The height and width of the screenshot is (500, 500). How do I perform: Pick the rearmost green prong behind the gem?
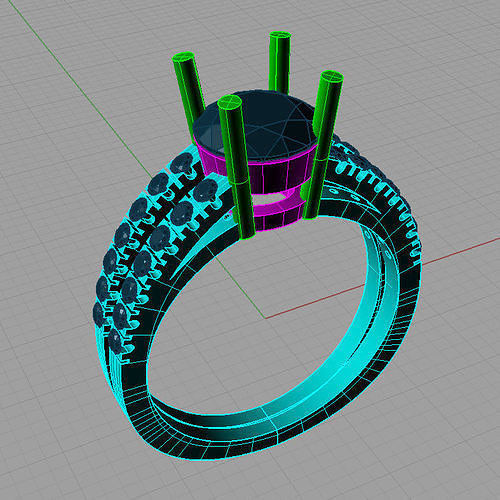coord(279,62)
